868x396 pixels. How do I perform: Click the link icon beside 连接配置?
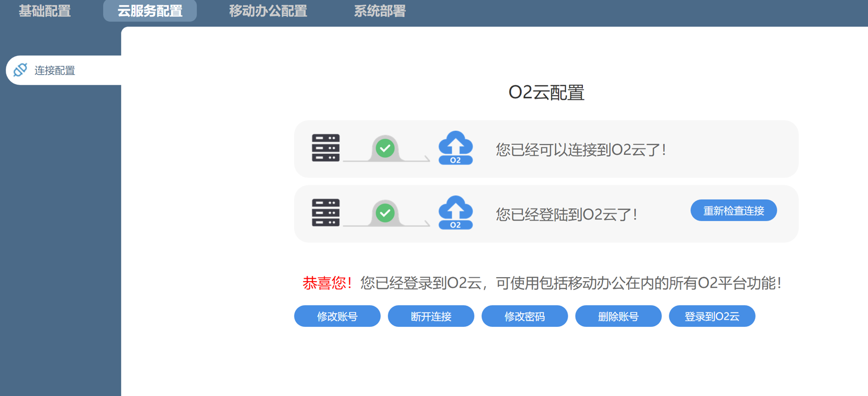(x=20, y=70)
